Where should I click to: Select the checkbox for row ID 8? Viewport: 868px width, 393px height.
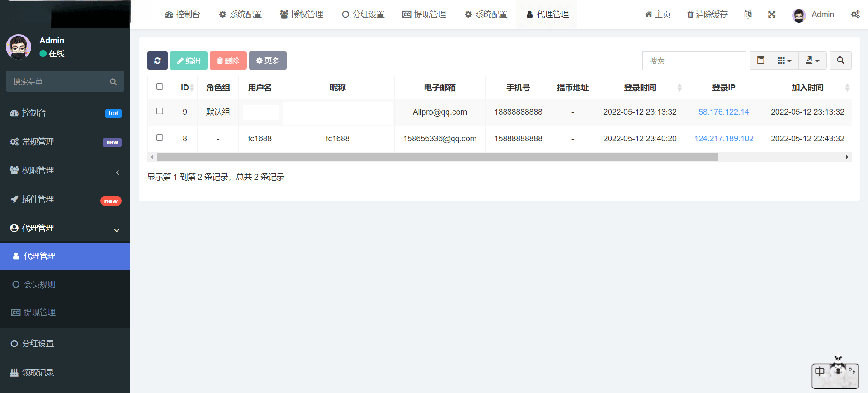pos(160,138)
